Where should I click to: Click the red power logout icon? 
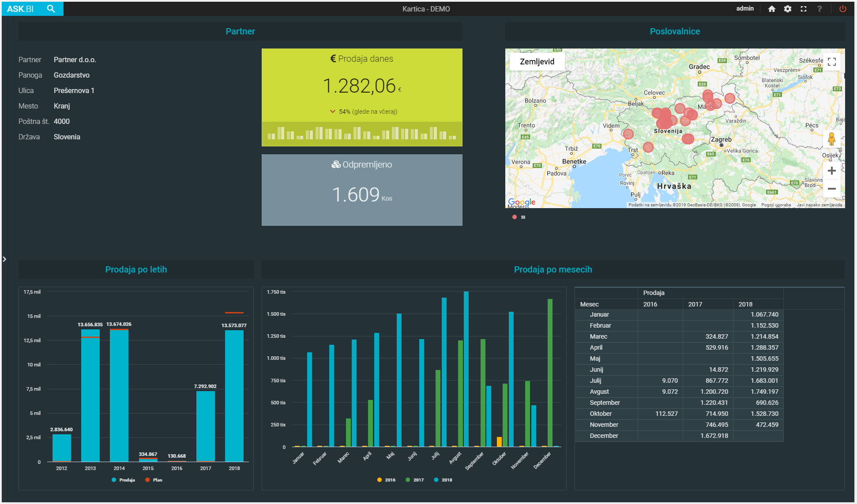click(842, 9)
